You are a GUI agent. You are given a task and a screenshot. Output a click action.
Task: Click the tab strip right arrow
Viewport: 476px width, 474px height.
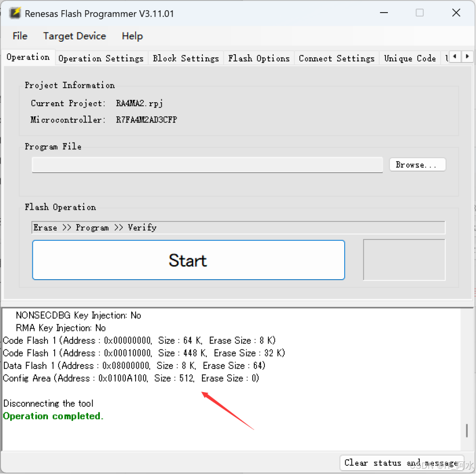467,56
